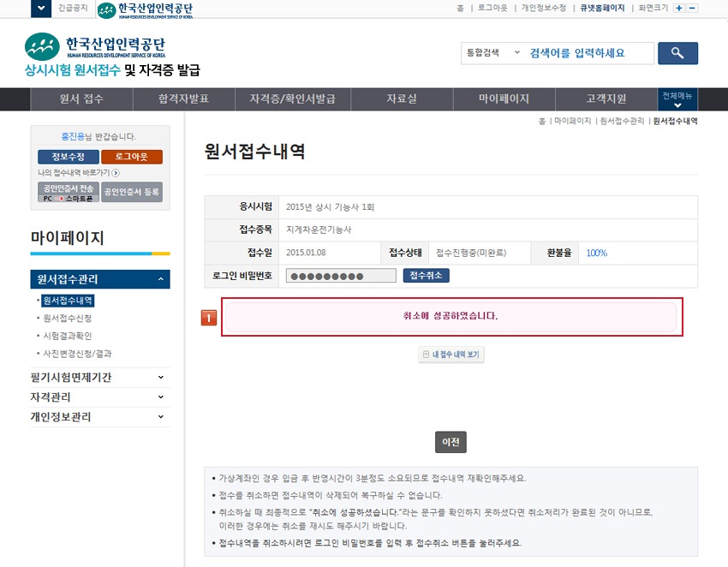This screenshot has width=728, height=567.
Task: Open the 합격자발표 navigation menu
Action: 184,98
